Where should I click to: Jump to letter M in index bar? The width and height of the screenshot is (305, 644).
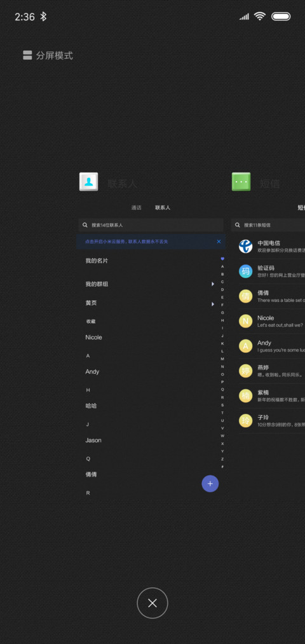(x=222, y=359)
